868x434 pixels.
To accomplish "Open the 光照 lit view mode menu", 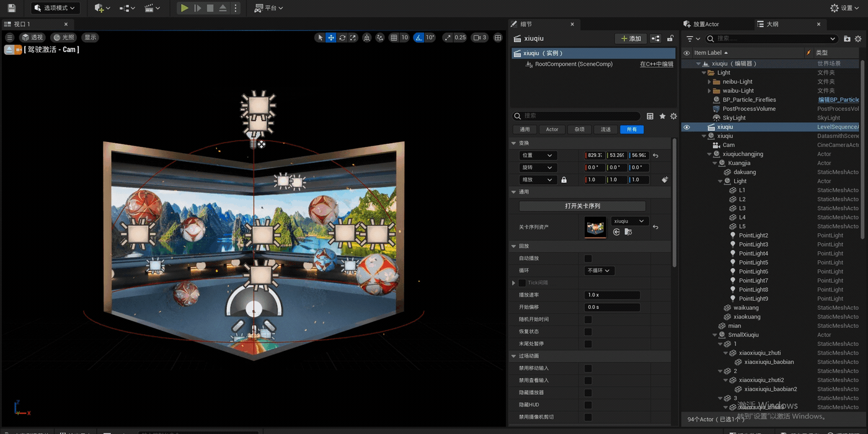I will 64,37.
